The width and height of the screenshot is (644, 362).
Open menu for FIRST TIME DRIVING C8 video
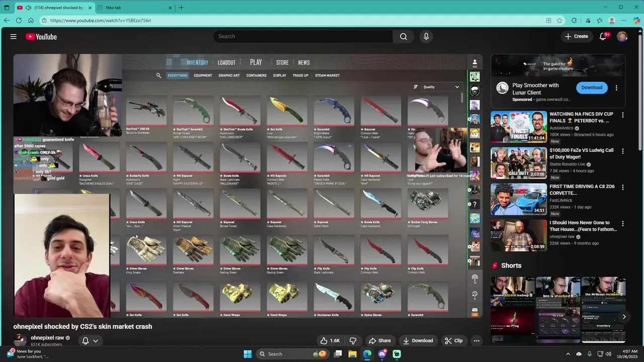pyautogui.click(x=623, y=188)
